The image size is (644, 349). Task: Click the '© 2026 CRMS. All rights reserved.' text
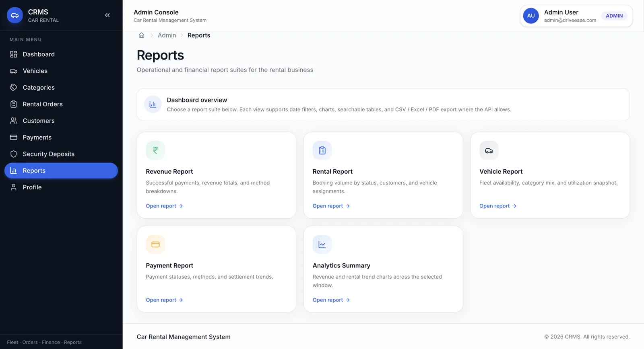587,337
